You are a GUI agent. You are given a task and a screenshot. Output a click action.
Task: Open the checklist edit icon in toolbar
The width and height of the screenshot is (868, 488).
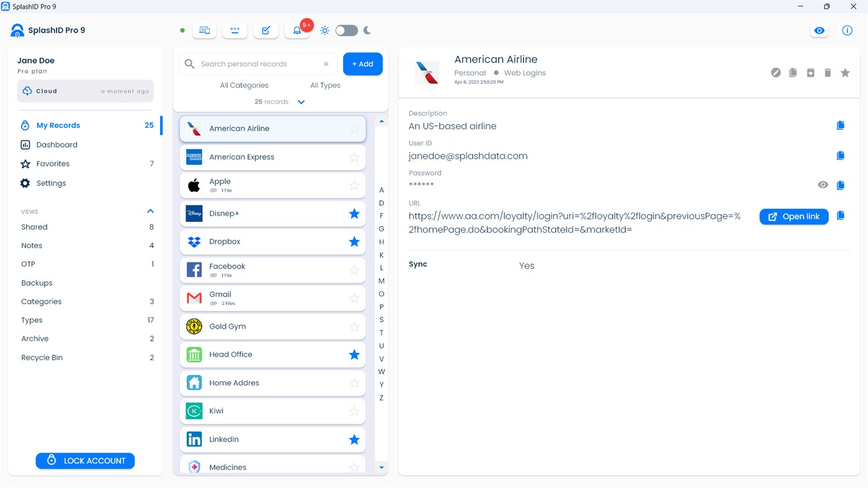pyautogui.click(x=266, y=30)
